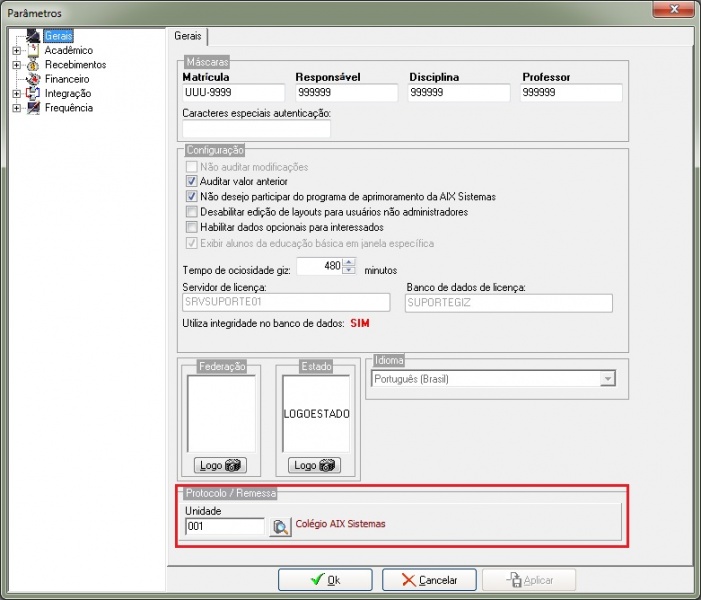Viewport: 701px width, 600px height.
Task: Click the Recebimentos money bag icon
Action: tap(33, 65)
